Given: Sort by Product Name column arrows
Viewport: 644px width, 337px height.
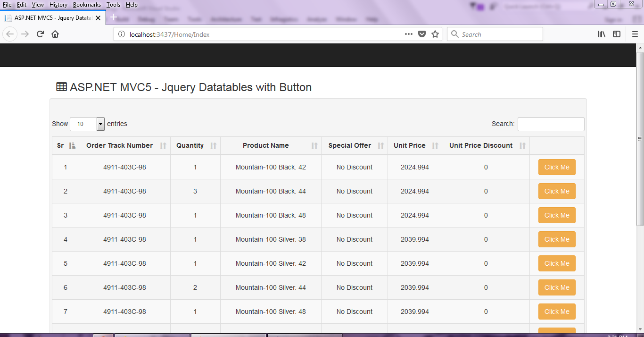Looking at the screenshot, I should click(x=314, y=146).
